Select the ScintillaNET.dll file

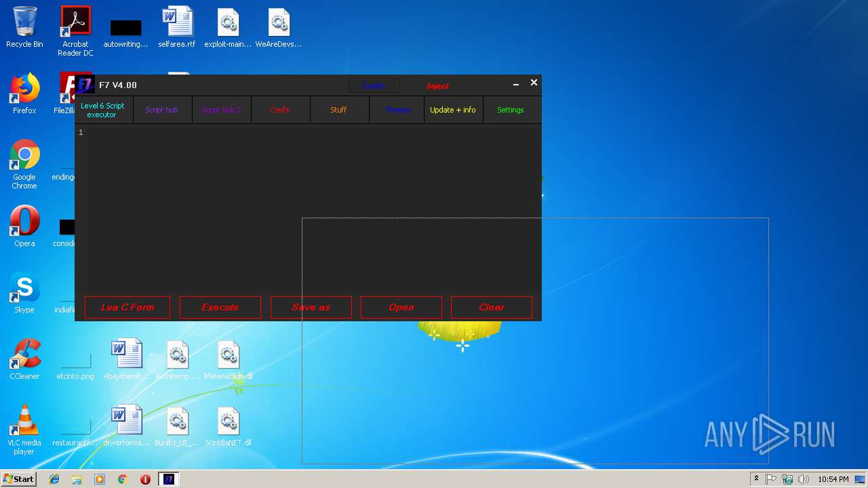click(229, 426)
